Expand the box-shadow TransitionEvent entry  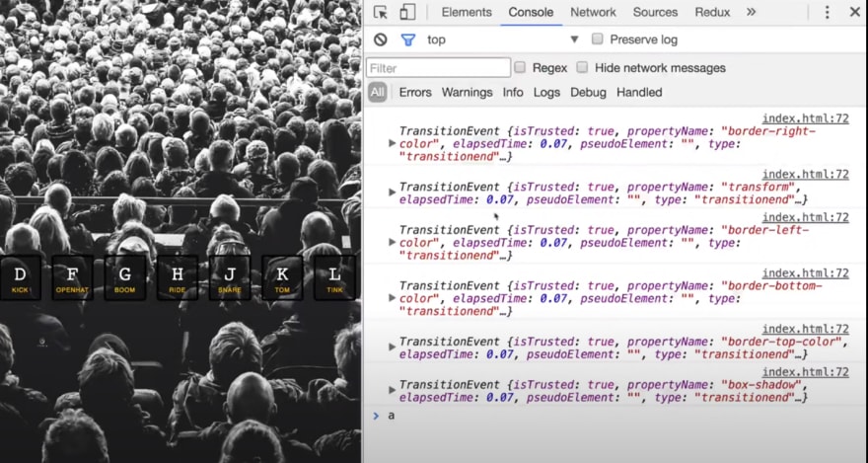click(x=392, y=390)
